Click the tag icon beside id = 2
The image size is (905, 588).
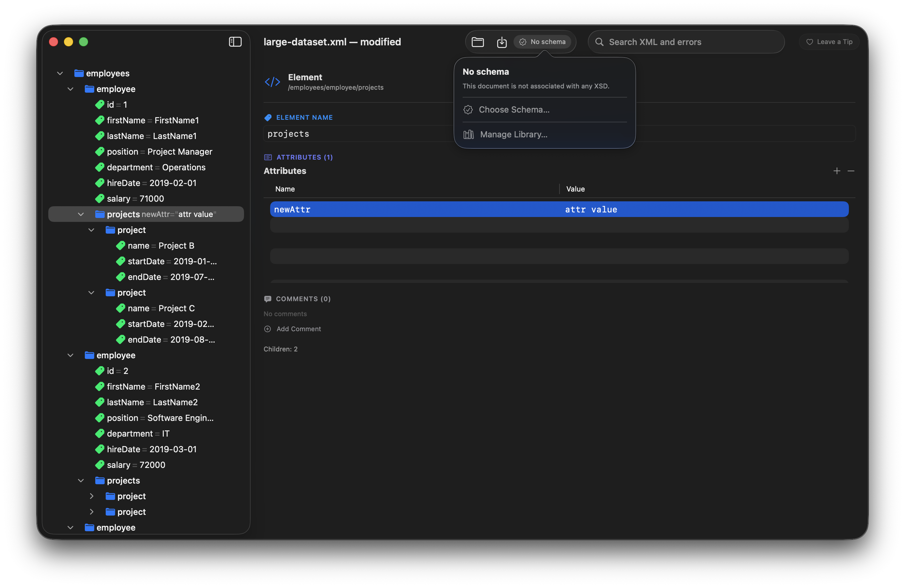click(100, 371)
